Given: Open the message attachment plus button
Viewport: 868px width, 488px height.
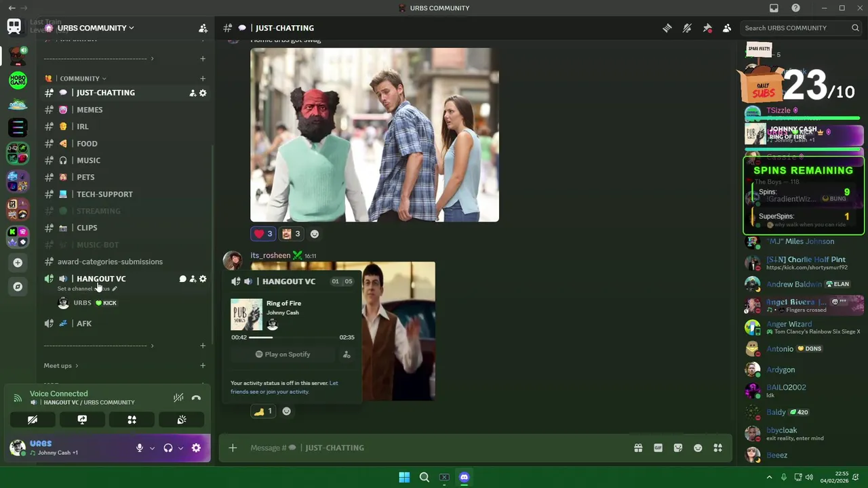Looking at the screenshot, I should coord(233,448).
